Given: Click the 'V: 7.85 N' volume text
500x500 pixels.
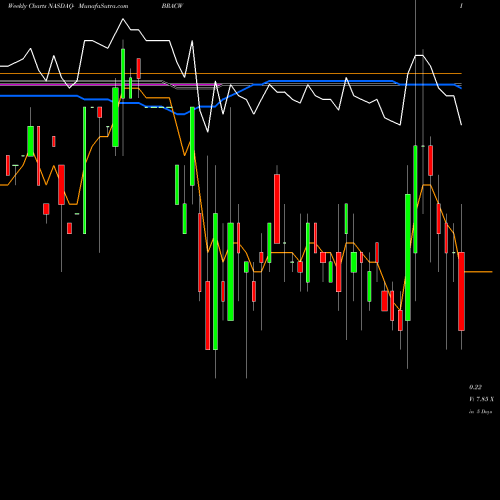Looking at the screenshot, I should click(481, 399).
